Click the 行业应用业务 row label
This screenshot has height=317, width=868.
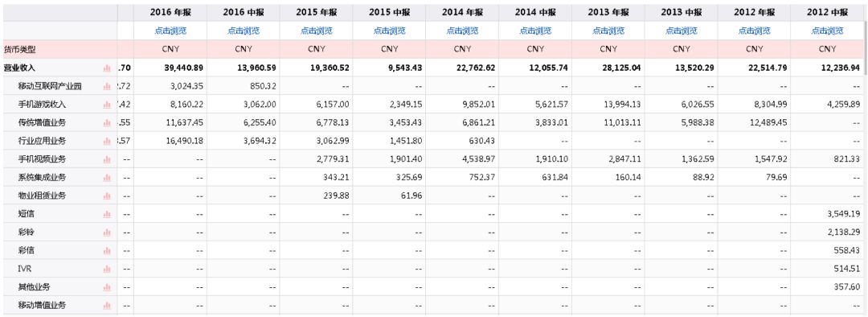coord(42,142)
